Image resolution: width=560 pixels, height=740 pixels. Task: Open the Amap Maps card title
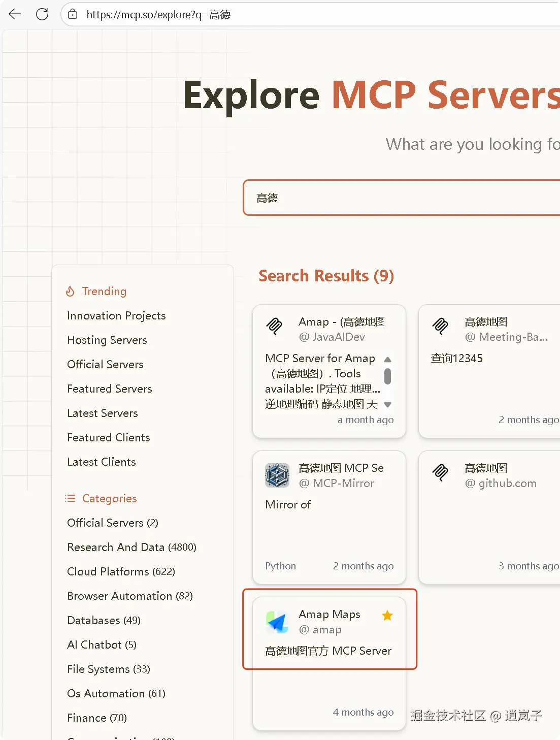[330, 614]
